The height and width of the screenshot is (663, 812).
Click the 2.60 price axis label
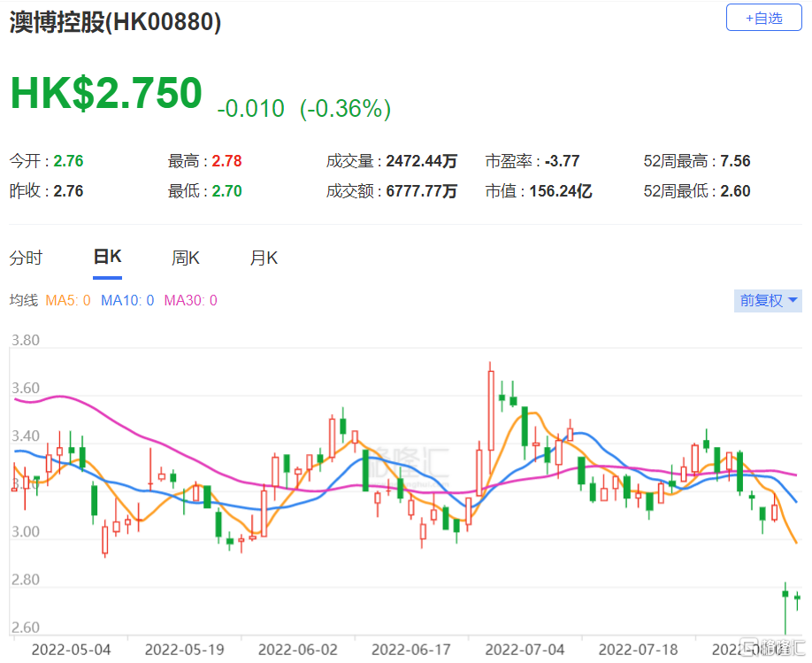coord(26,628)
